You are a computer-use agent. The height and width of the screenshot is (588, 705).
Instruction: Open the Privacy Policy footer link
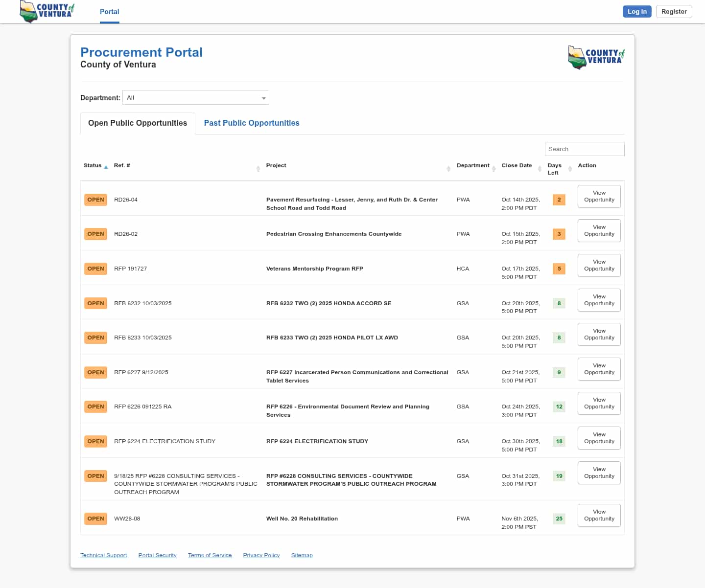(x=261, y=555)
